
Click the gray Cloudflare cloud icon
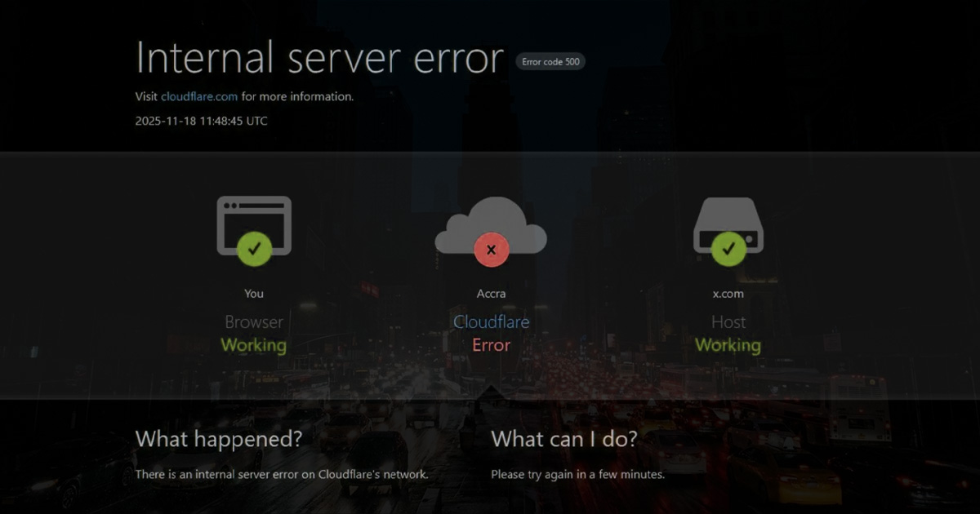[491, 220]
